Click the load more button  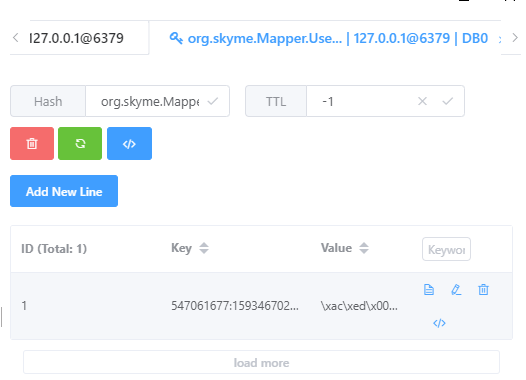[x=261, y=363]
